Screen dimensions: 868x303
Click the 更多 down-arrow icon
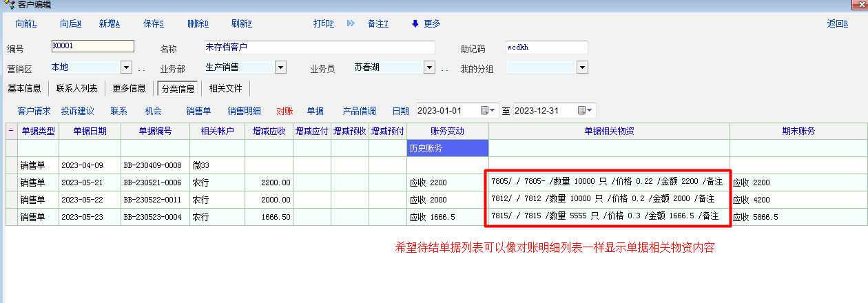[x=415, y=23]
